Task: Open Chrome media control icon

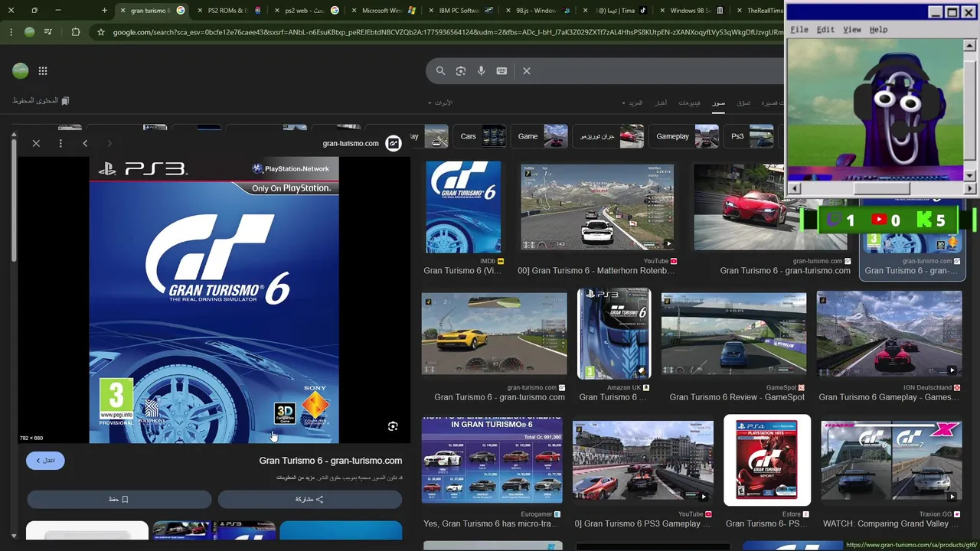Action: pyautogui.click(x=48, y=32)
